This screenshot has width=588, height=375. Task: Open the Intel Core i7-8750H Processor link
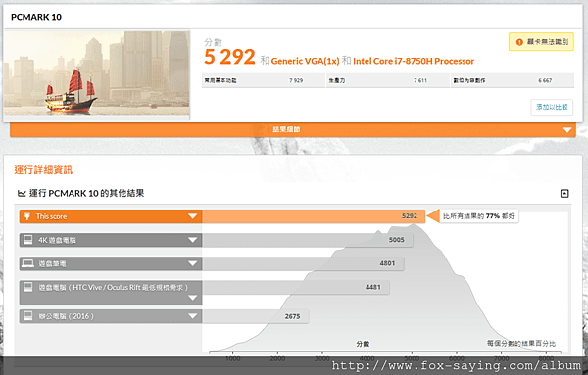pos(414,61)
